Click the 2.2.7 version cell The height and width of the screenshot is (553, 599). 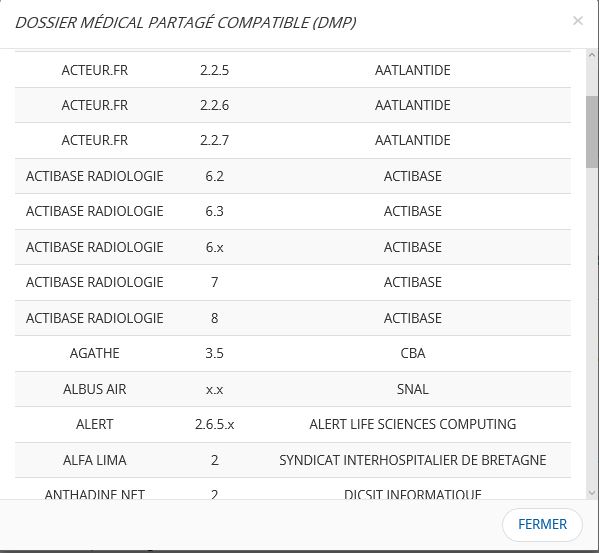214,140
